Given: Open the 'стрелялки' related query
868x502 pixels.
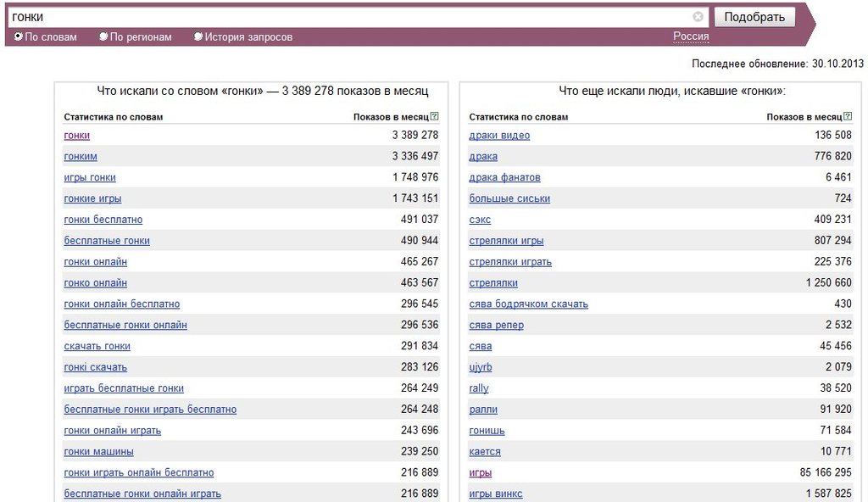Looking at the screenshot, I should (493, 282).
